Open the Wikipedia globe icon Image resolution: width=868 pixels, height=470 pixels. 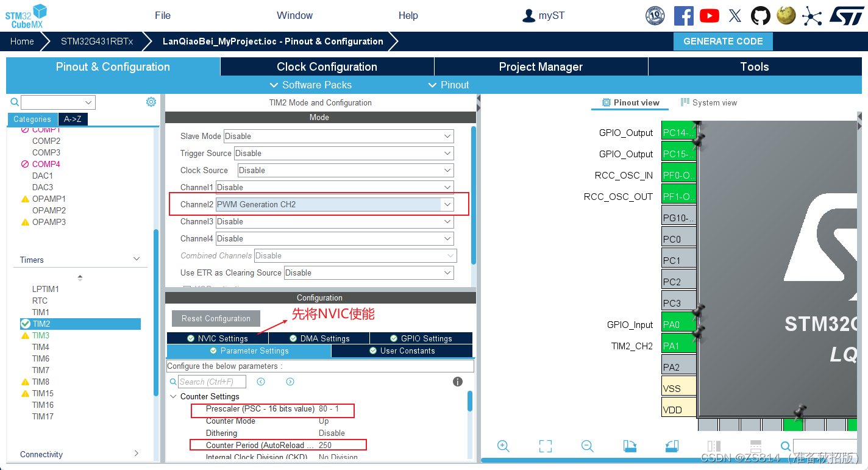[x=787, y=16]
